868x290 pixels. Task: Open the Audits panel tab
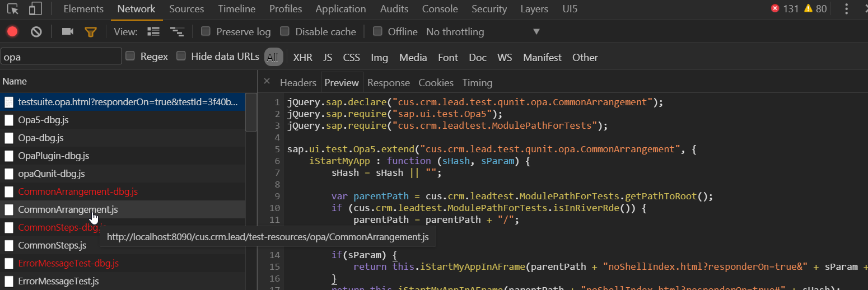pyautogui.click(x=394, y=9)
